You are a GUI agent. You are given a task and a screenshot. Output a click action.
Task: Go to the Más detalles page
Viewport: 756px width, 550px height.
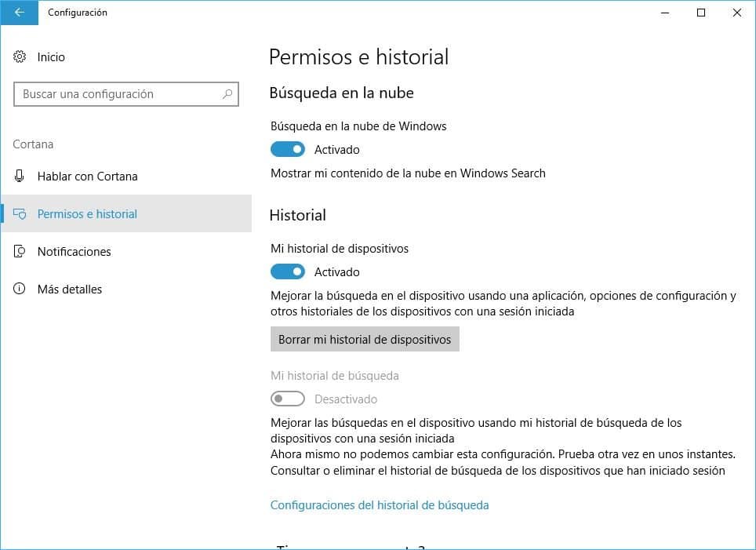click(x=70, y=289)
